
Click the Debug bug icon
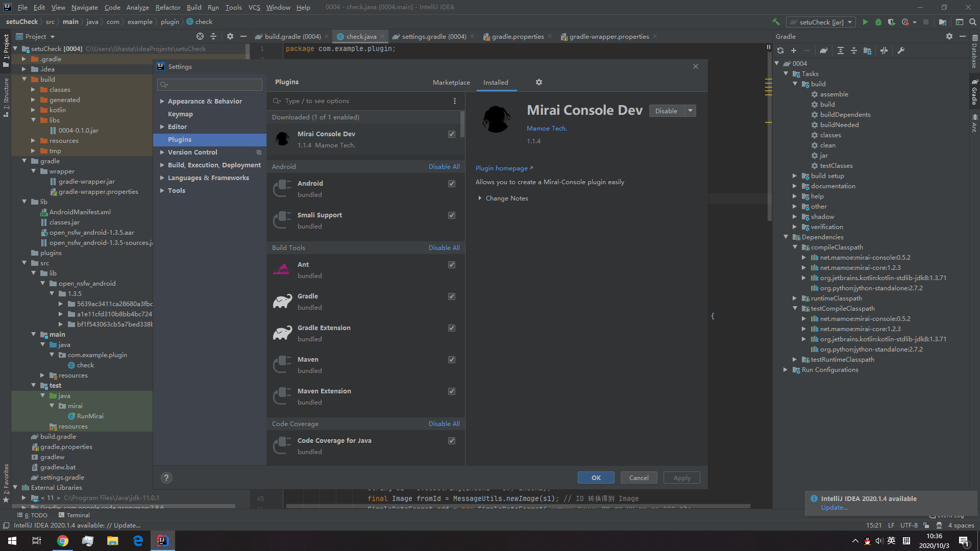point(878,22)
